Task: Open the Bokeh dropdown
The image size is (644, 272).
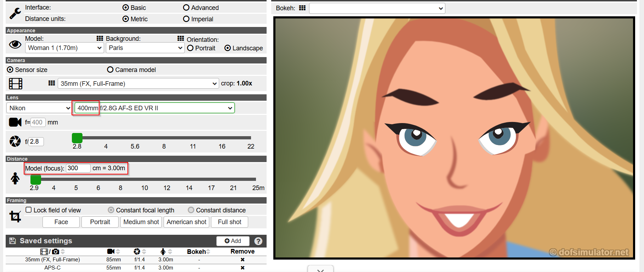Action: 377,8
